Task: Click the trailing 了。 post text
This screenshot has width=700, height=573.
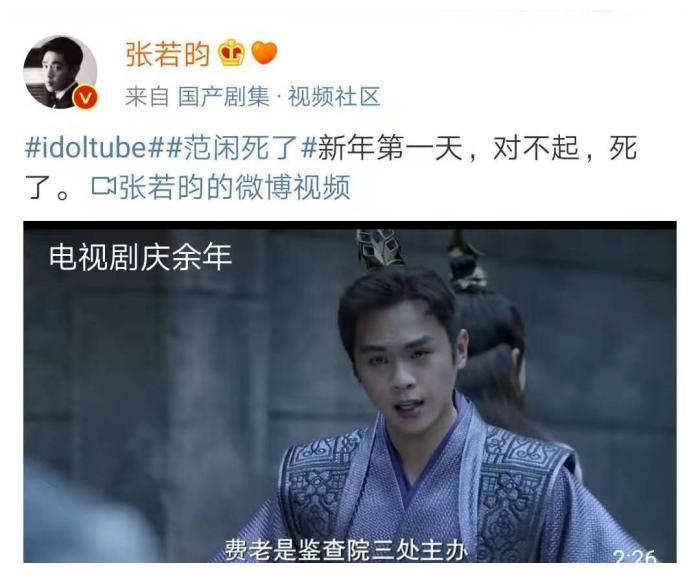Action: [x=47, y=187]
